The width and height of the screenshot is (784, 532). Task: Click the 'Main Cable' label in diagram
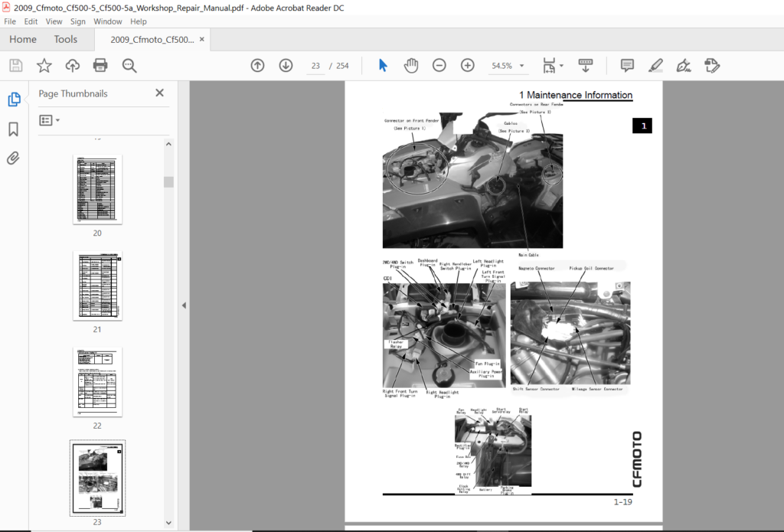tap(528, 255)
